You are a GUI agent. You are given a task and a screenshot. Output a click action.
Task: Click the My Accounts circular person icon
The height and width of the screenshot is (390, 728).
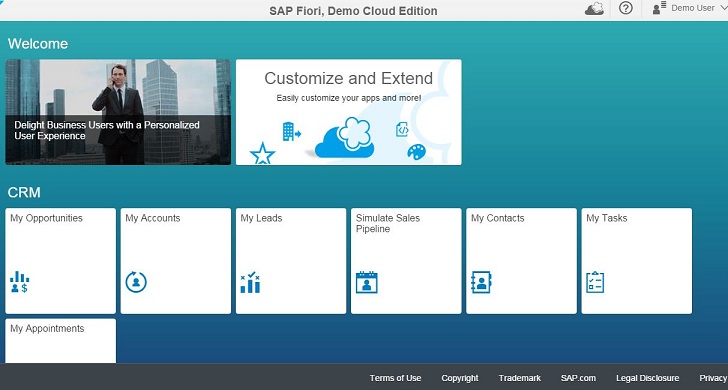point(136,282)
